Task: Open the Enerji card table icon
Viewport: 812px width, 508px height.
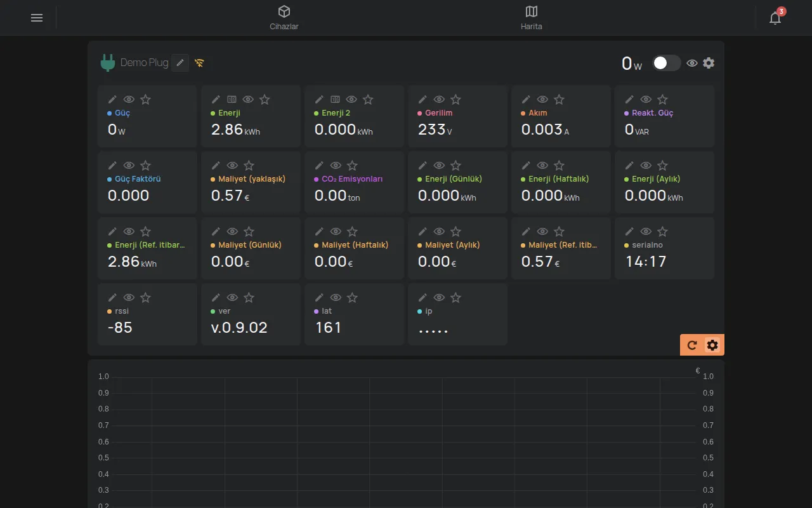Action: pyautogui.click(x=232, y=100)
